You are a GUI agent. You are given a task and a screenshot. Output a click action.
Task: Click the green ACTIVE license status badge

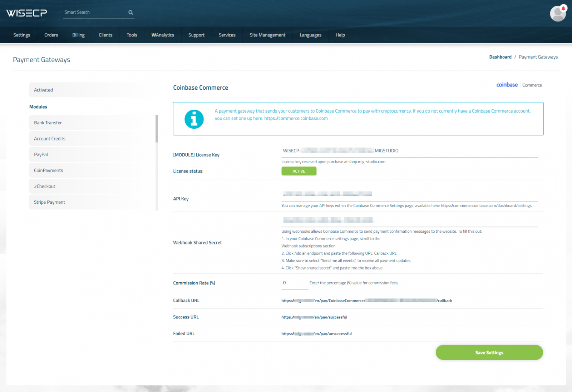tap(299, 171)
